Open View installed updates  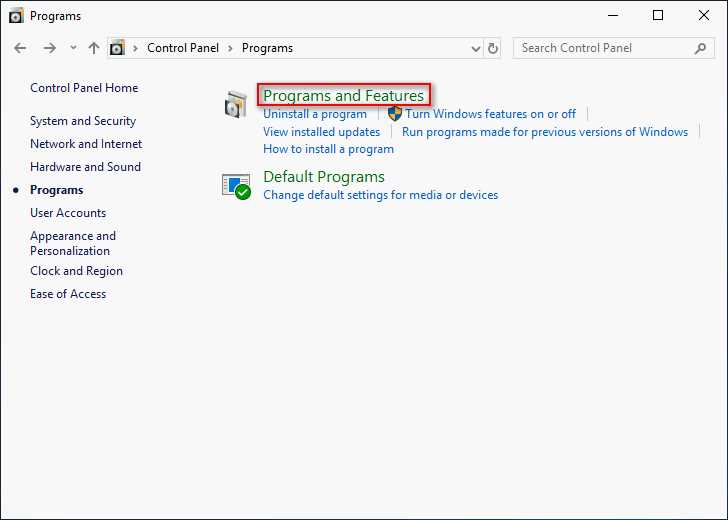(321, 132)
